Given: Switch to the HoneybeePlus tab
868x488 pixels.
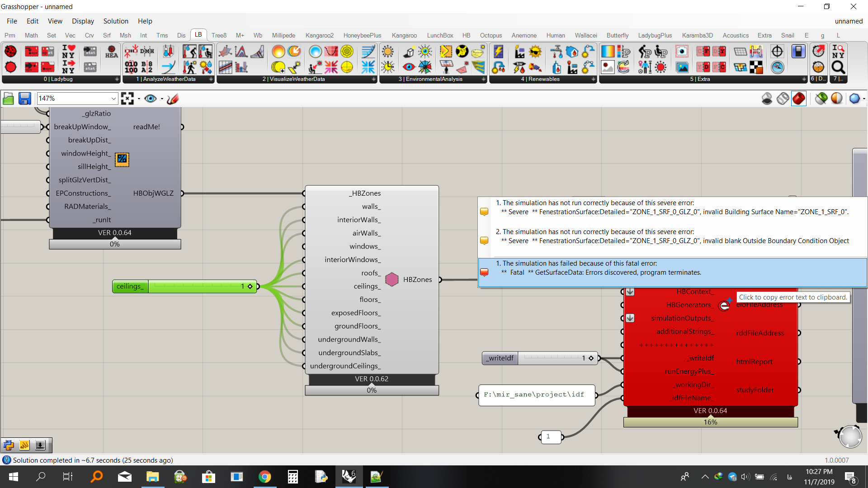Looking at the screenshot, I should tap(362, 35).
